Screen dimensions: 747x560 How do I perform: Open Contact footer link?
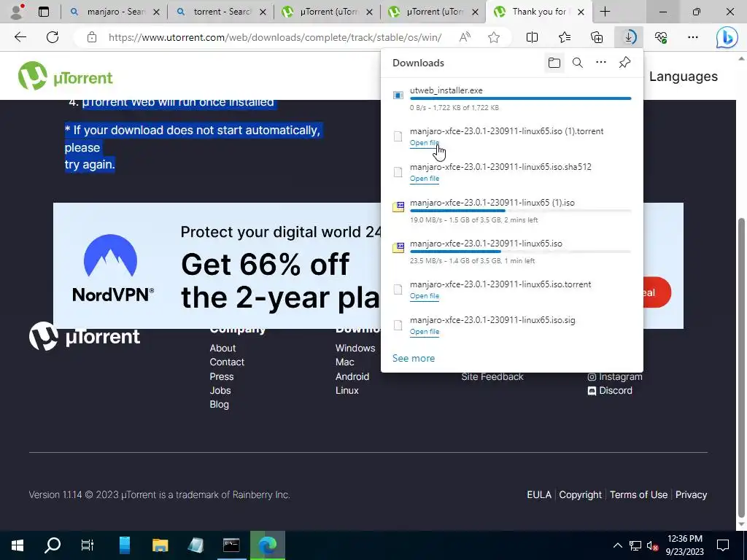coord(227,362)
